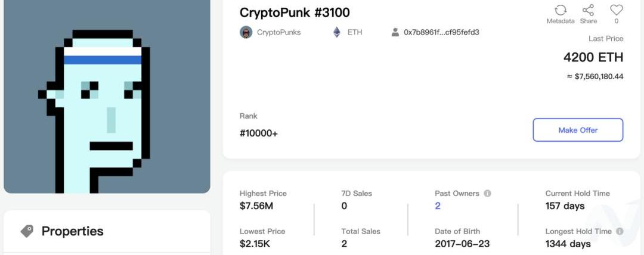The height and width of the screenshot is (255, 644).
Task: Click the Past Owners info icon
Action: point(487,194)
